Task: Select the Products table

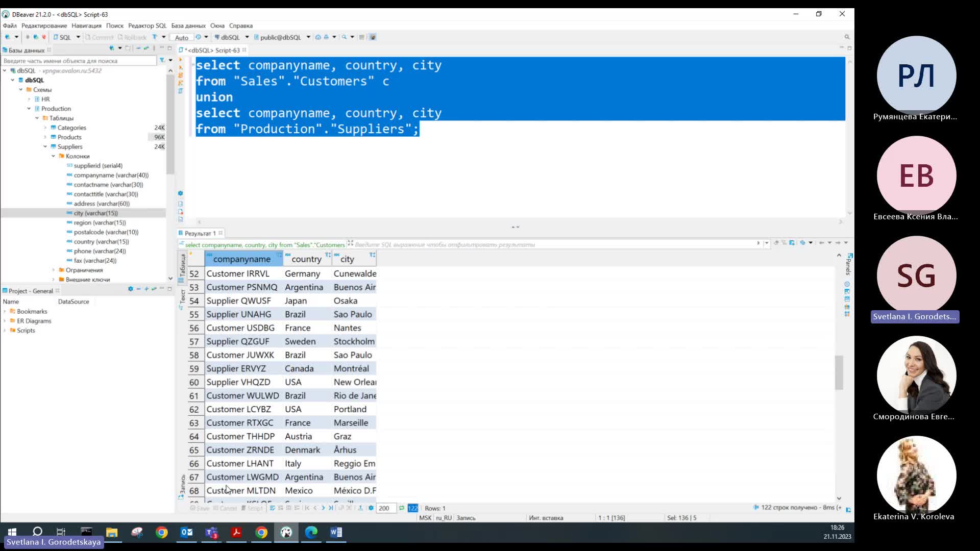Action: [69, 137]
